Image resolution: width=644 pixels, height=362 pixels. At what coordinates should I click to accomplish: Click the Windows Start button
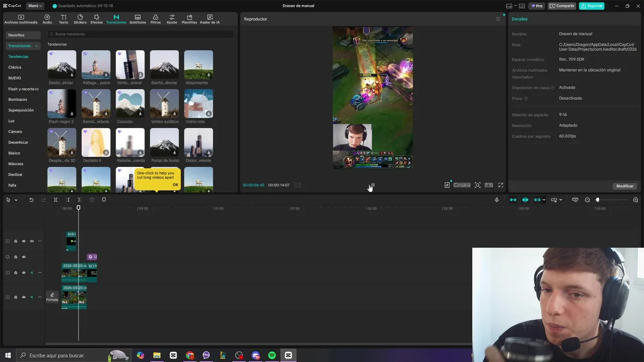(x=8, y=355)
